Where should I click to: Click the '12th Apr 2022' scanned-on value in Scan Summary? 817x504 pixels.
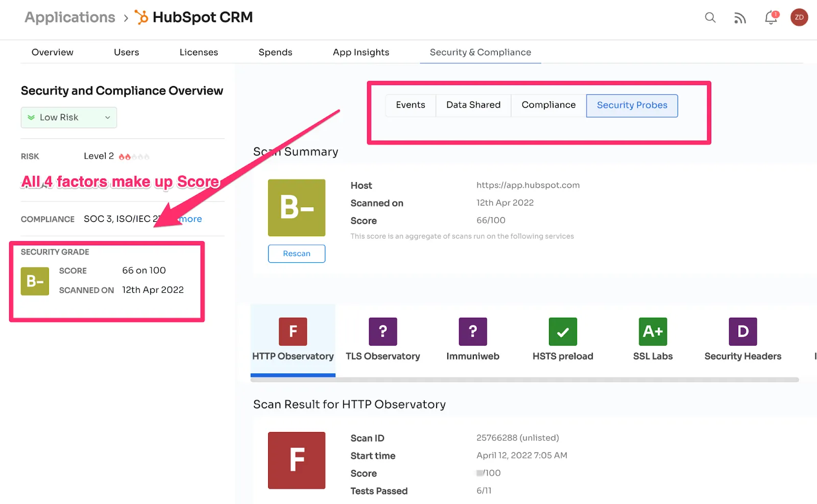pyautogui.click(x=505, y=203)
